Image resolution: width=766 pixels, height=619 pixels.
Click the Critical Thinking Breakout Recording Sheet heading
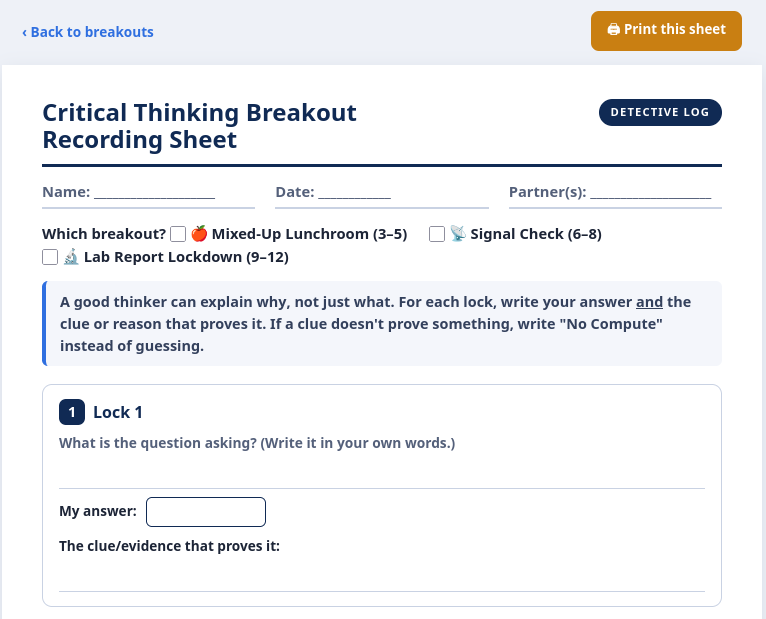pos(199,126)
